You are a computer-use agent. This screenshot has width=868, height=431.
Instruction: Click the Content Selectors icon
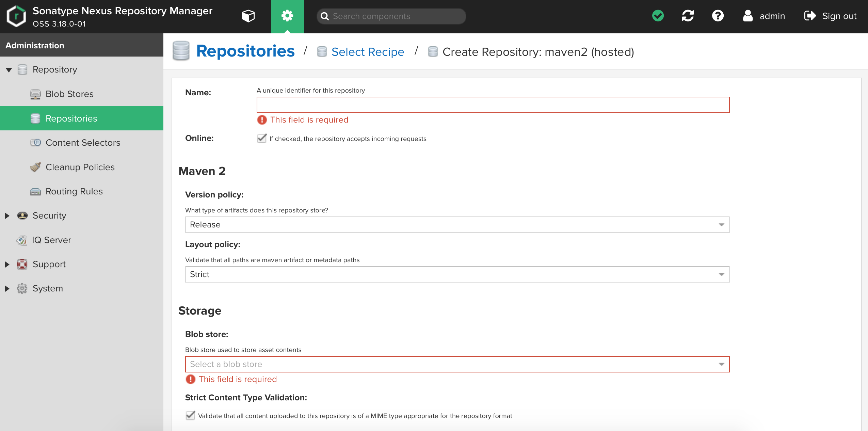(35, 143)
